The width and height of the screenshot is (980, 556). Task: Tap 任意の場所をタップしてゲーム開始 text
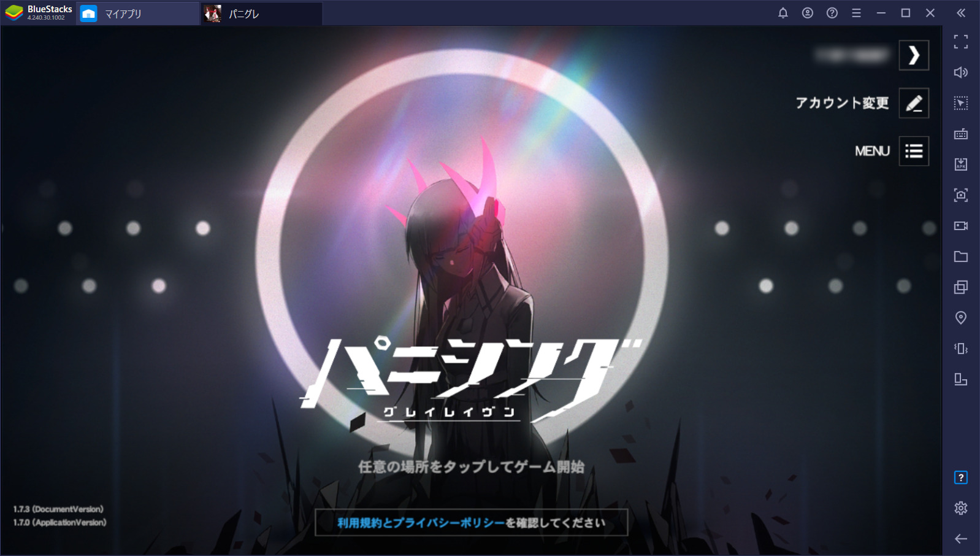coord(471,467)
